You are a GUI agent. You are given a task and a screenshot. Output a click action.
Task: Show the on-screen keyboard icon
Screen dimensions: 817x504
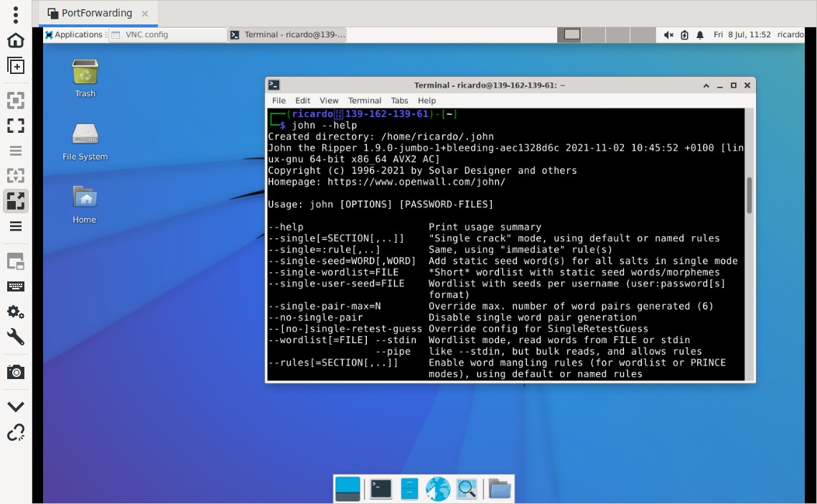point(16,286)
